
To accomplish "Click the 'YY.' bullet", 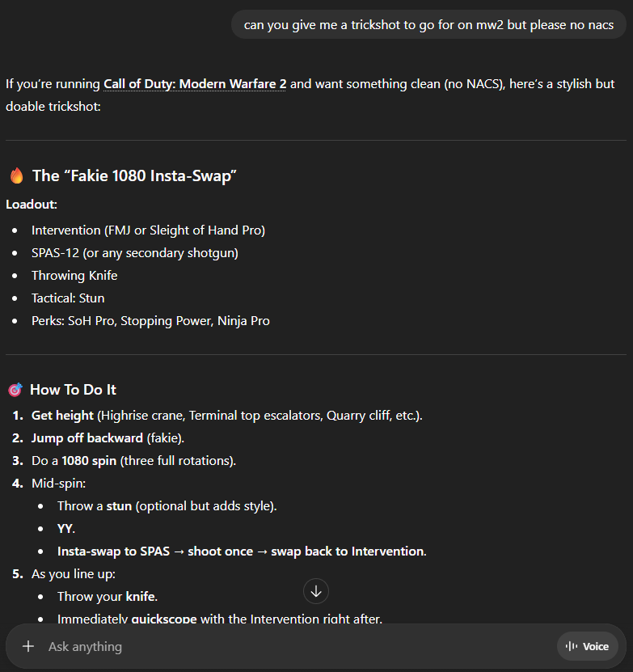I will 66,529.
